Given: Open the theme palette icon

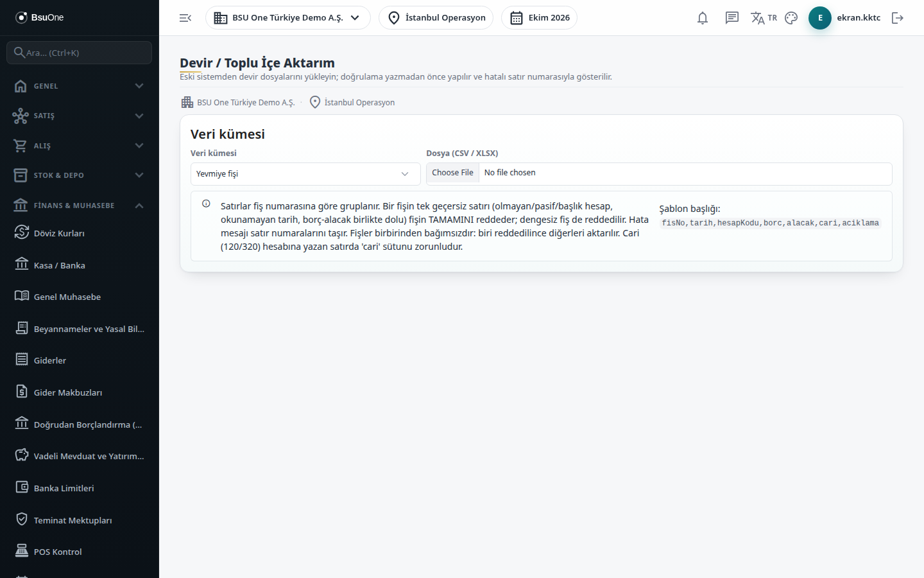Looking at the screenshot, I should click(791, 18).
